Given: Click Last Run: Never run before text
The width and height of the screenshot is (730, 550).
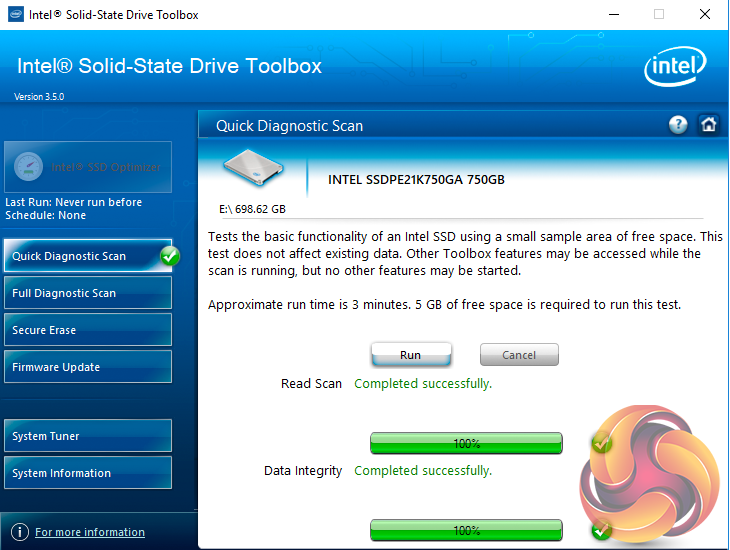Looking at the screenshot, I should click(x=74, y=202).
